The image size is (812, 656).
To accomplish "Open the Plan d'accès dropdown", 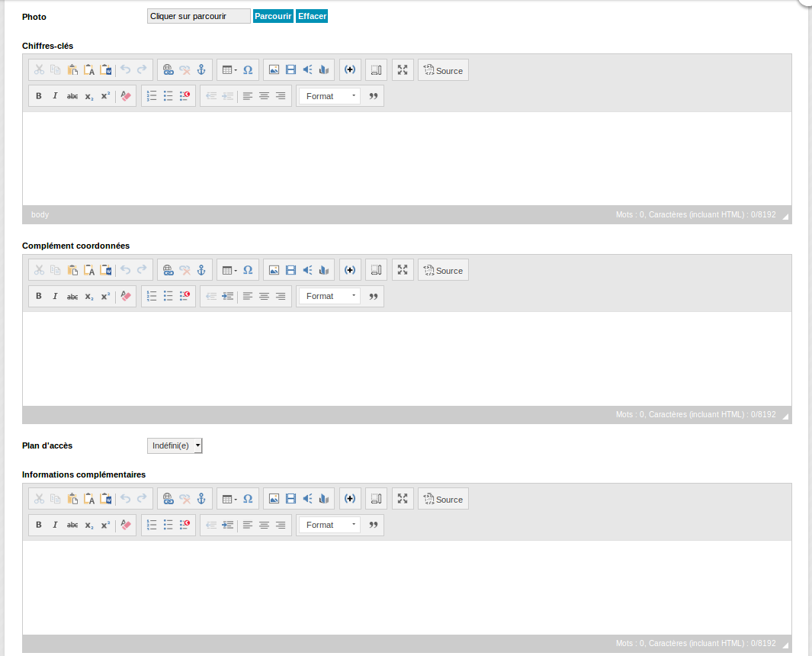I will (175, 445).
